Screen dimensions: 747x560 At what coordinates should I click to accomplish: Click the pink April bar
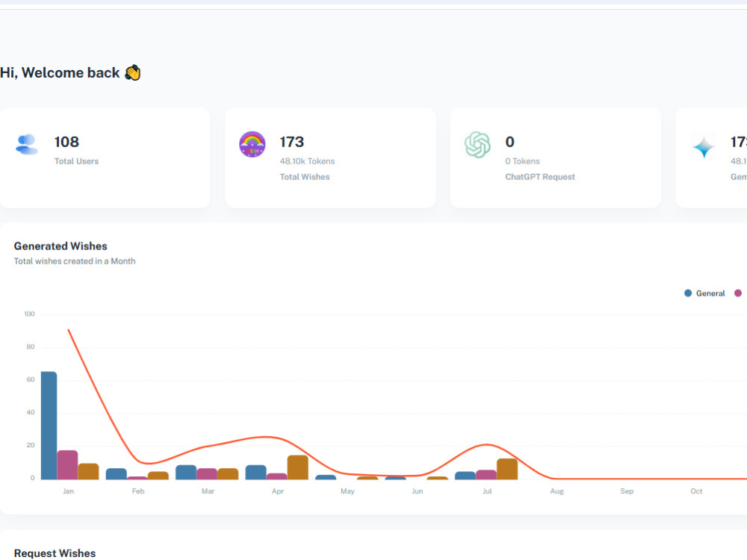277,476
